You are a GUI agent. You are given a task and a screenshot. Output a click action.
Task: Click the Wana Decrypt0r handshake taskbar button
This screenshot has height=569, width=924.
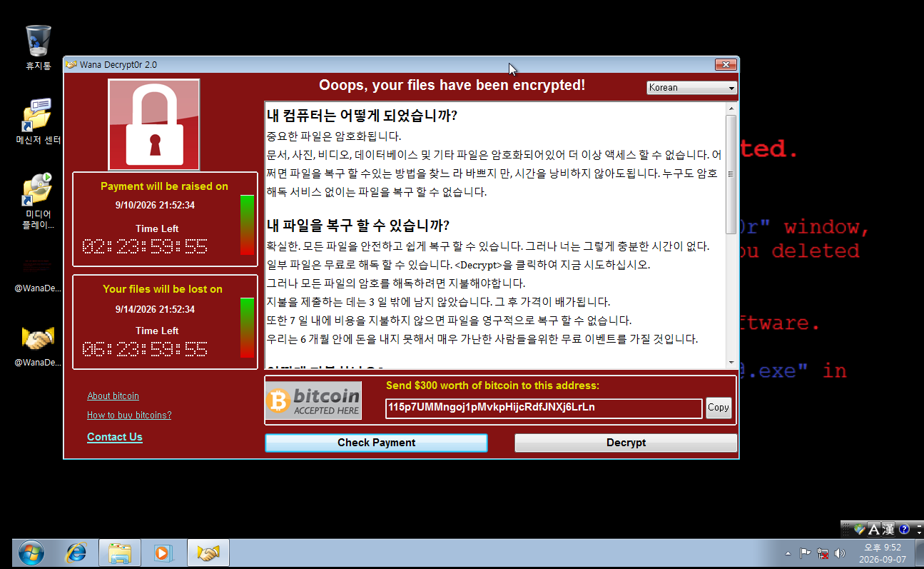(208, 553)
